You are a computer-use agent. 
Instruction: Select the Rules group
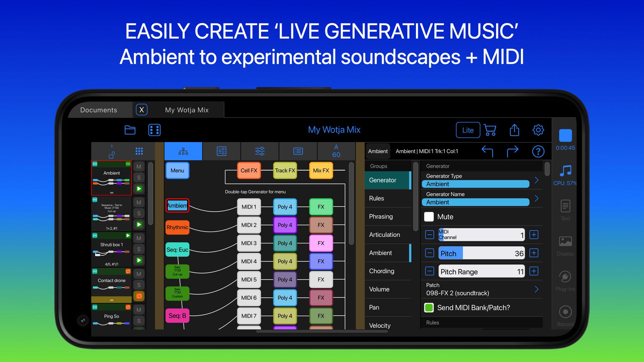point(388,198)
